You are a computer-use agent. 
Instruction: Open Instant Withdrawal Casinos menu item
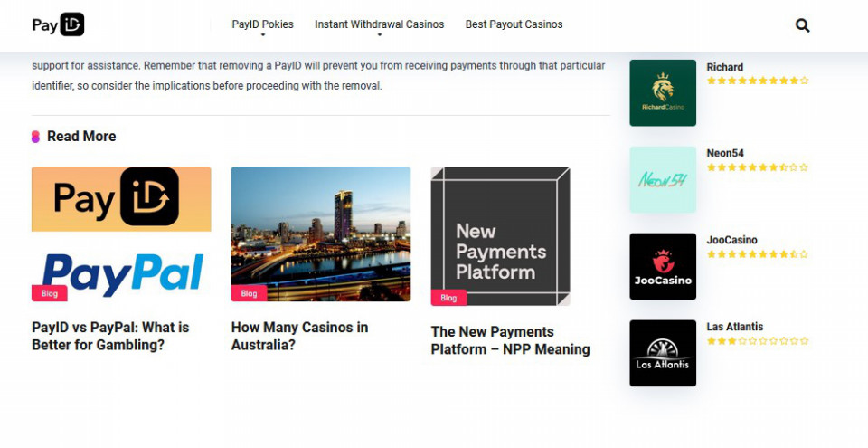(x=379, y=24)
